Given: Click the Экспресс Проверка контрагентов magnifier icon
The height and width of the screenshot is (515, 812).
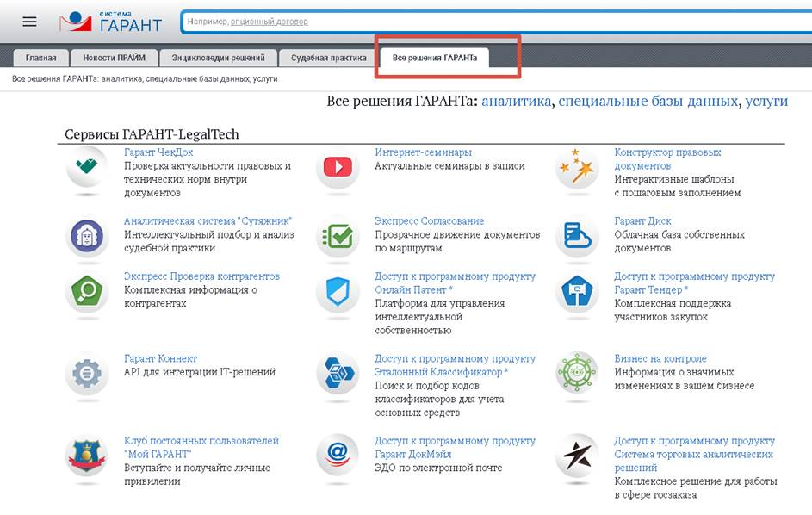Looking at the screenshot, I should click(86, 291).
